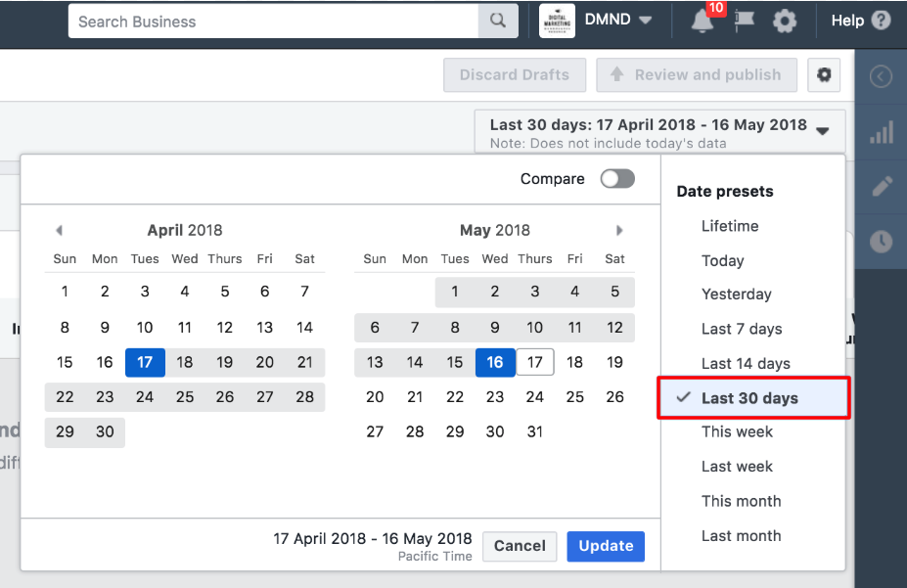
Task: Click the Cancel button
Action: pyautogui.click(x=520, y=546)
